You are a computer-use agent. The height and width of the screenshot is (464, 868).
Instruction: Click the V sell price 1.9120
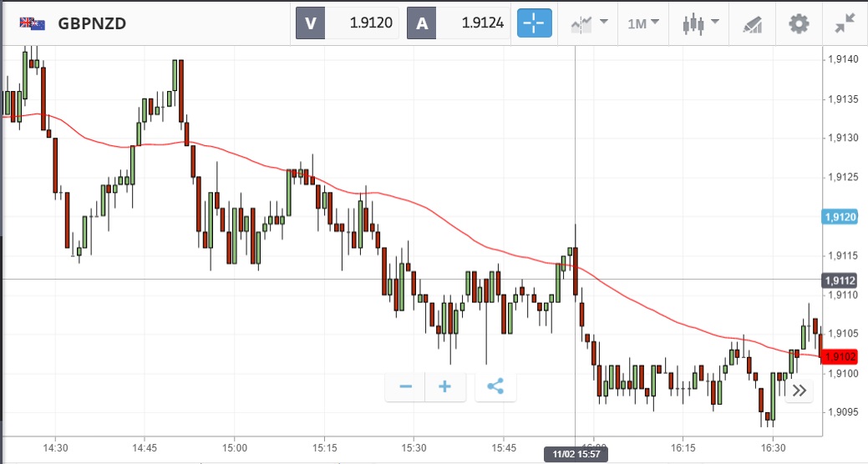click(348, 23)
